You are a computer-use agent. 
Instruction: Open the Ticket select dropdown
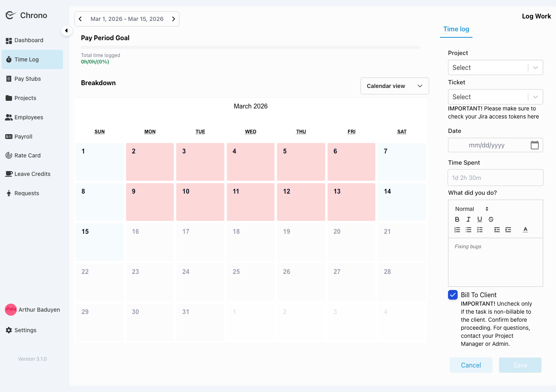pos(495,97)
